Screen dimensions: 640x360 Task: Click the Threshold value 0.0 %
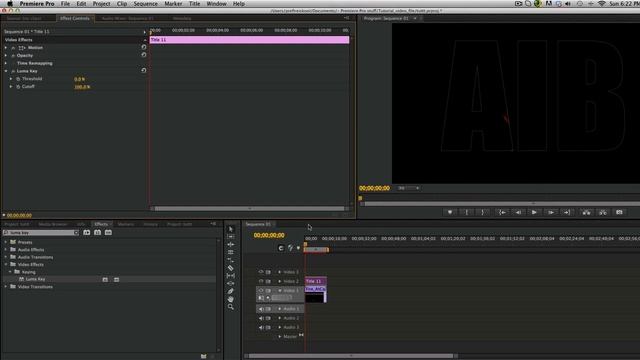pos(80,79)
